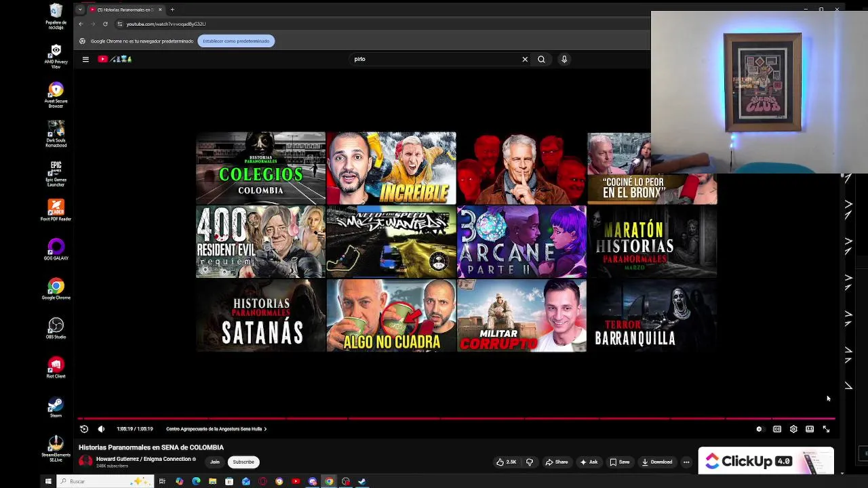Open TERROR BARRANQUILLA video thumbnail
Viewport: 868px width, 488px height.
652,316
